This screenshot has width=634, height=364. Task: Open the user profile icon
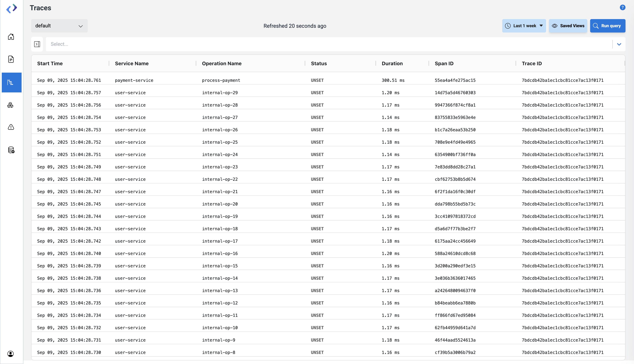click(x=10, y=354)
